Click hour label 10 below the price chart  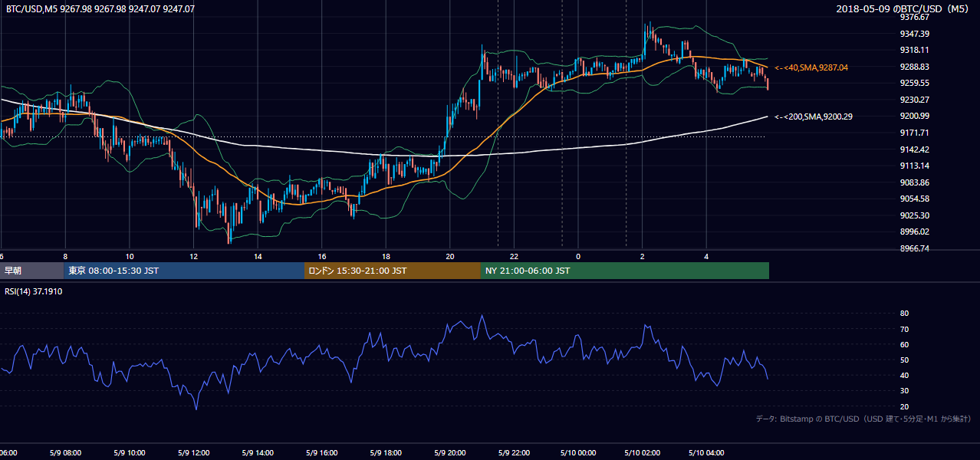point(130,257)
